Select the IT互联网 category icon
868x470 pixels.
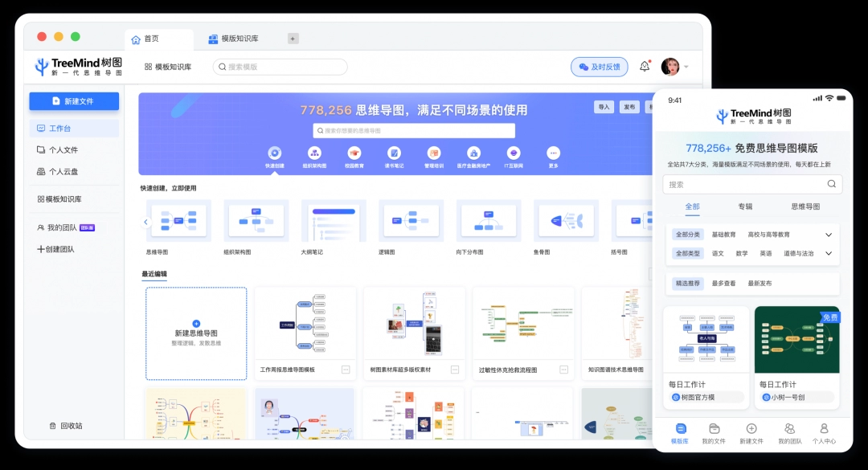[512, 153]
